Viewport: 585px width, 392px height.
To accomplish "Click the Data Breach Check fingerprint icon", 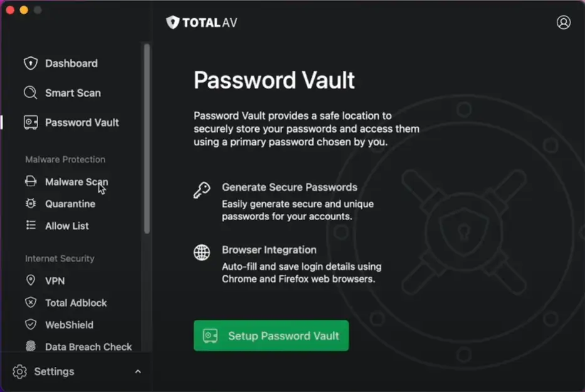I will 31,346.
